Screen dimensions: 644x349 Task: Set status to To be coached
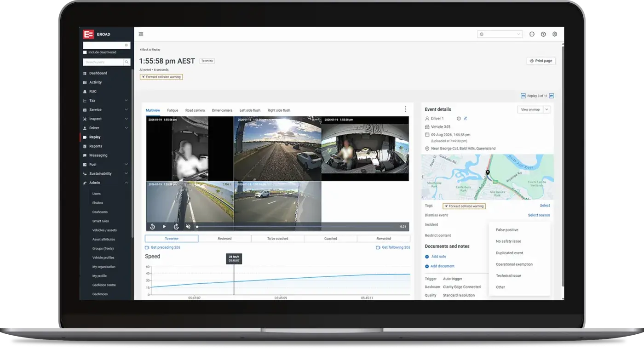click(x=277, y=239)
